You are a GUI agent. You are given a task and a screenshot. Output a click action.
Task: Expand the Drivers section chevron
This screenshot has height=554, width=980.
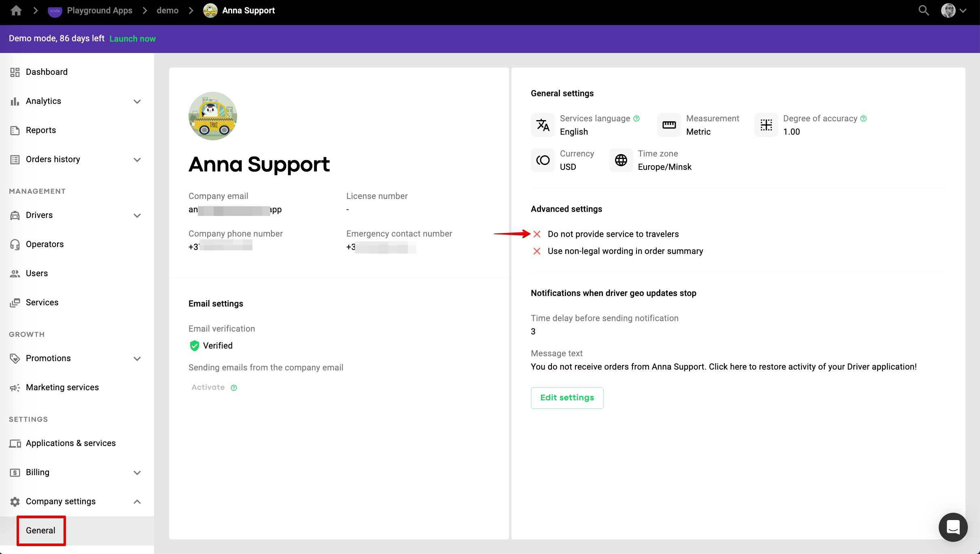[137, 216]
